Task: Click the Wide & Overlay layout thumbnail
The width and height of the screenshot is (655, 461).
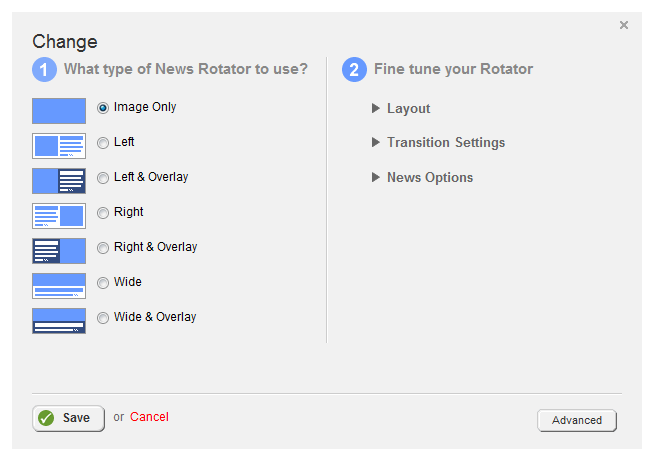Action: tap(59, 320)
